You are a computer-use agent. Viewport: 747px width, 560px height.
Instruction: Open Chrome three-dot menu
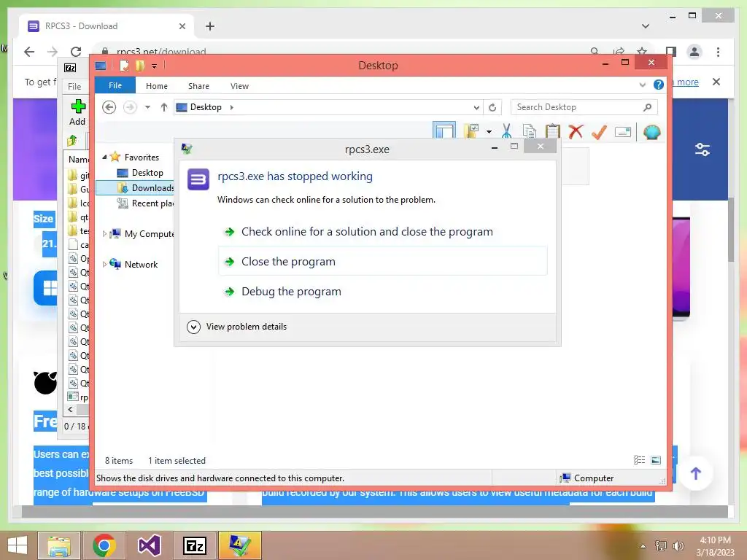718,52
